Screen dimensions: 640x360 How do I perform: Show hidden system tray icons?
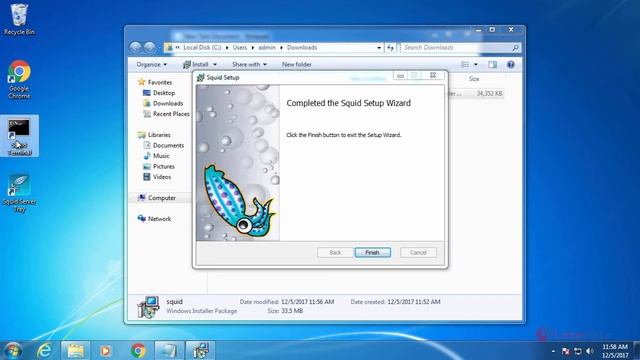point(553,351)
